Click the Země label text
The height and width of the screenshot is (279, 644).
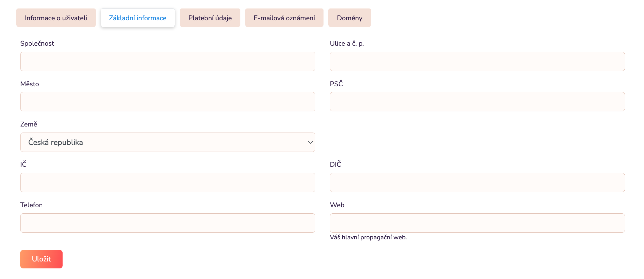click(x=29, y=124)
